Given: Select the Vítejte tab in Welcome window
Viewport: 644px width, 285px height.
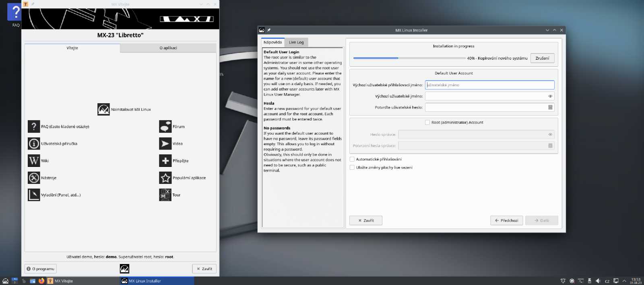Looking at the screenshot, I should [x=72, y=48].
